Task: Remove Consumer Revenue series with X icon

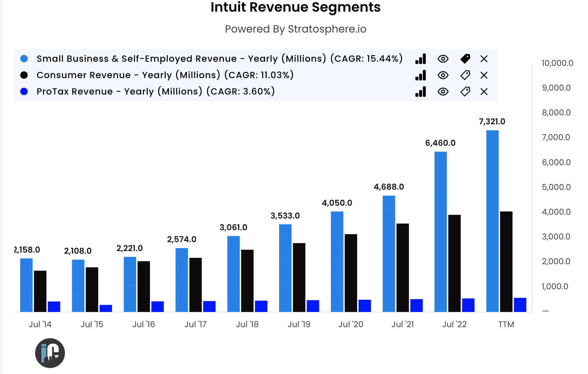Action: click(x=484, y=75)
